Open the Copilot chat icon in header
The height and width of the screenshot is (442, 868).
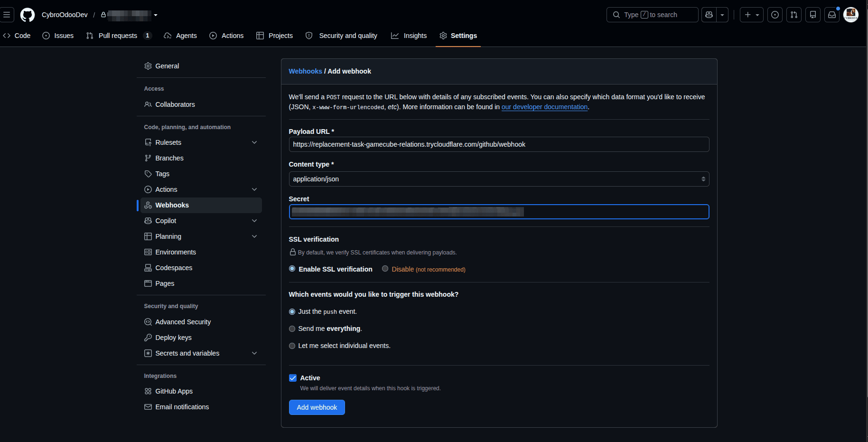tap(709, 15)
